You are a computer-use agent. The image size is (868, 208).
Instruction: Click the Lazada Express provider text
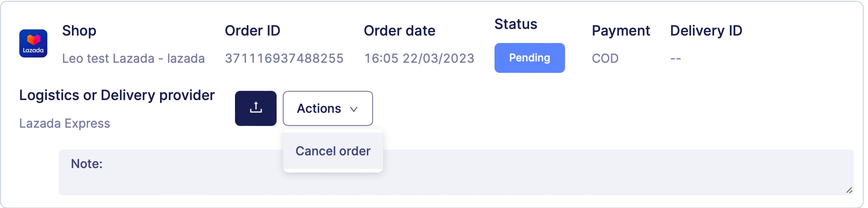(x=64, y=123)
